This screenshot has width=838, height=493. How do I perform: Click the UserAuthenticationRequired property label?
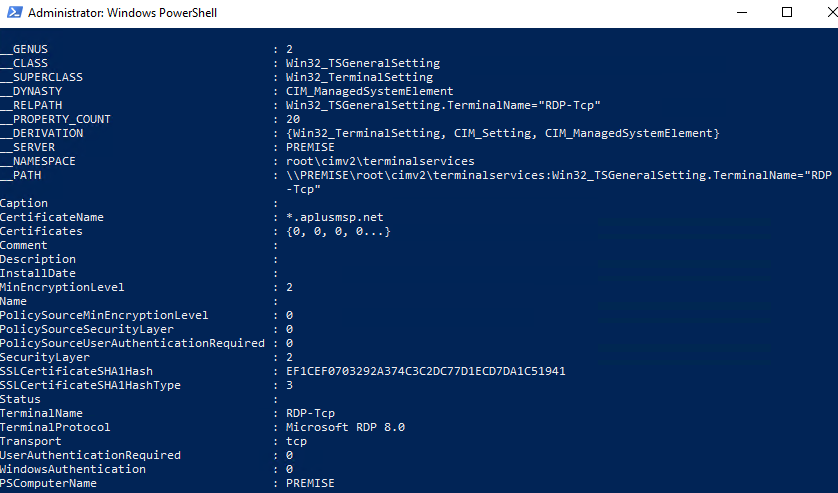tap(90, 455)
